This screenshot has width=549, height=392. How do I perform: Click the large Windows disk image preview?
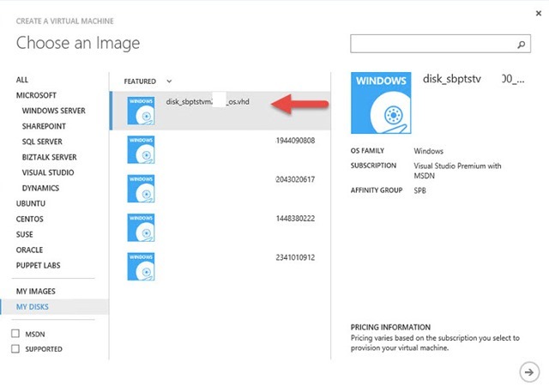click(381, 103)
